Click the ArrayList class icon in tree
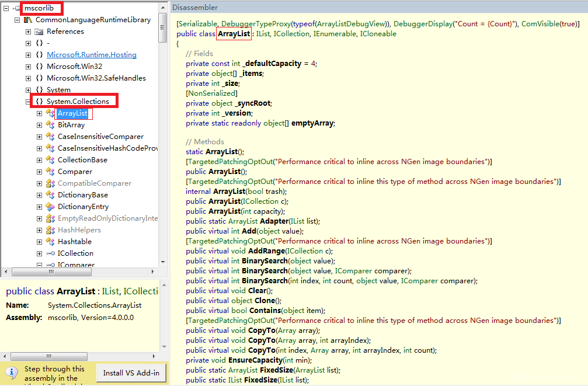 click(50, 113)
